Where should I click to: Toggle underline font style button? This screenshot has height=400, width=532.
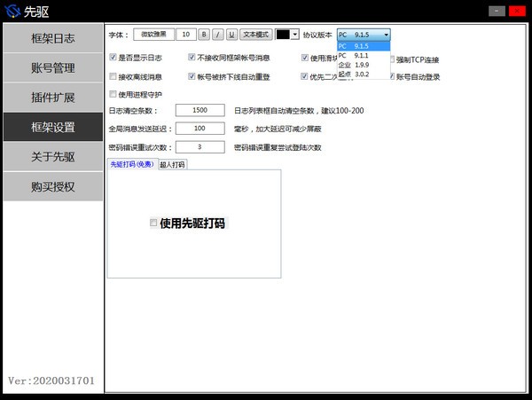point(231,35)
